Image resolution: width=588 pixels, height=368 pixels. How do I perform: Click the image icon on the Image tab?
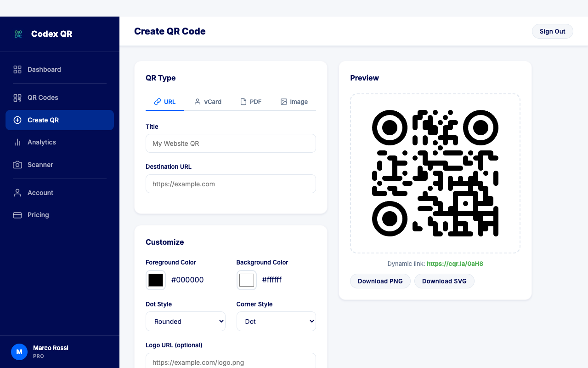click(284, 101)
